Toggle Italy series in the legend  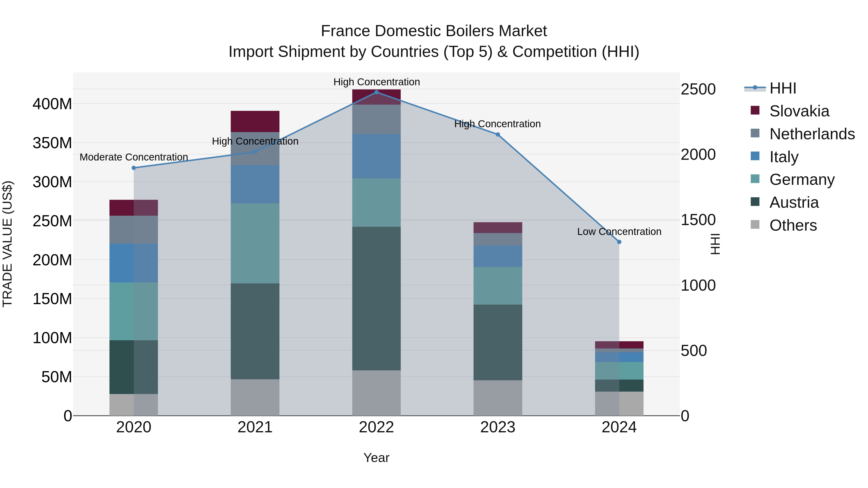(x=774, y=157)
